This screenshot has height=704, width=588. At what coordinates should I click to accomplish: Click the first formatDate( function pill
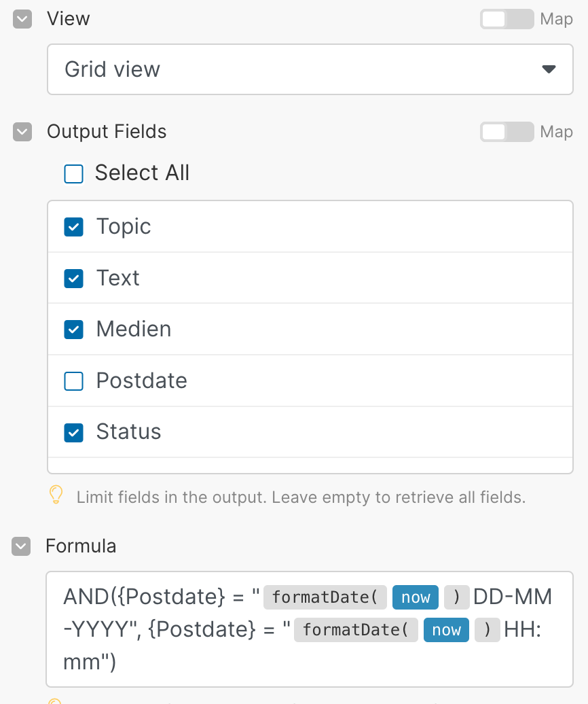coord(325,597)
